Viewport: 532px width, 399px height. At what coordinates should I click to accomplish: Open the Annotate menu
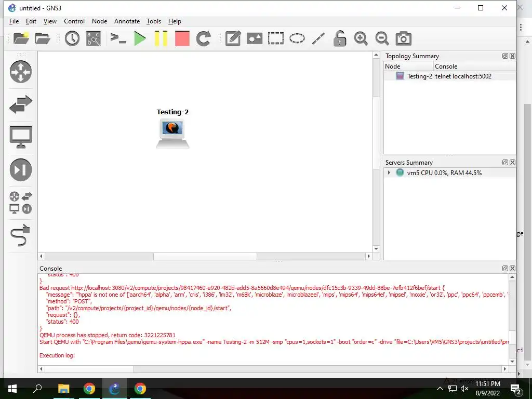(x=127, y=21)
